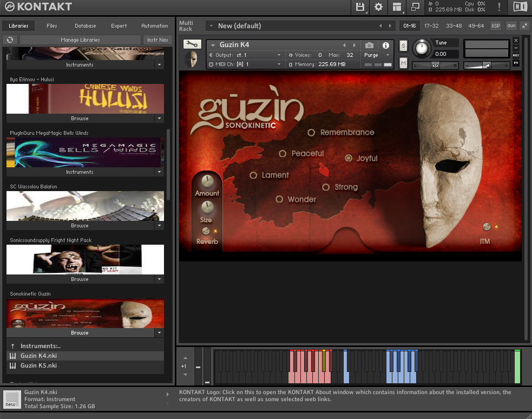532x419 pixels.
Task: Go to next multi preset arrow
Action: (390, 26)
